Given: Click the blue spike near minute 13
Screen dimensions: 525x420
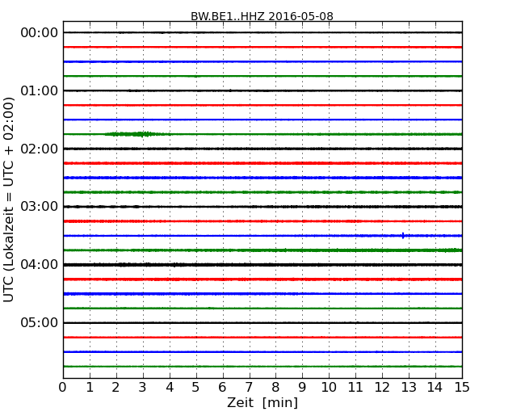Looking at the screenshot, I should (403, 236).
